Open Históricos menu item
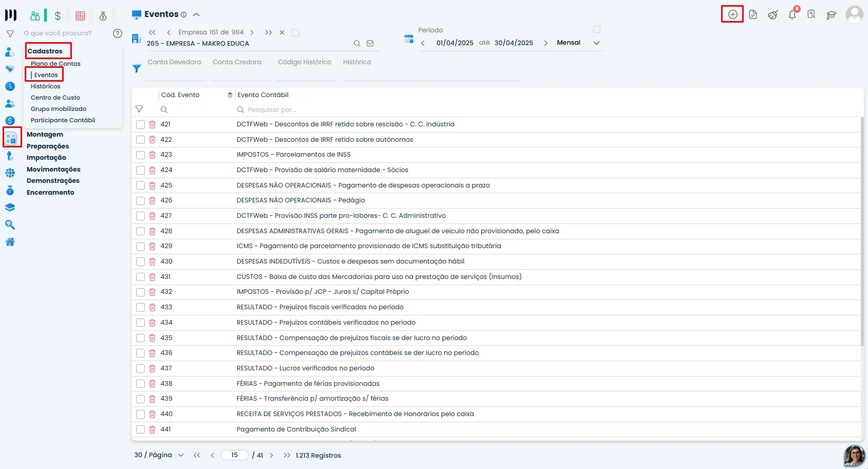This screenshot has height=469, width=868. click(45, 86)
